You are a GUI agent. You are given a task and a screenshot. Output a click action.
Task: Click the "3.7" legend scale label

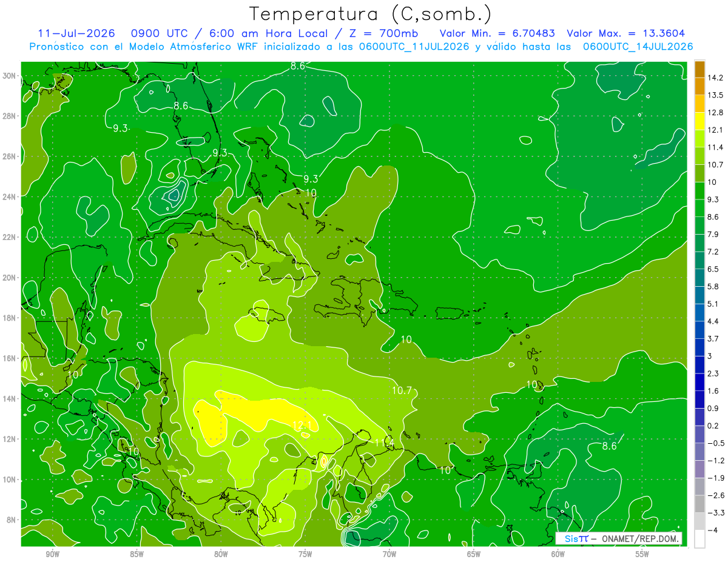(x=713, y=338)
